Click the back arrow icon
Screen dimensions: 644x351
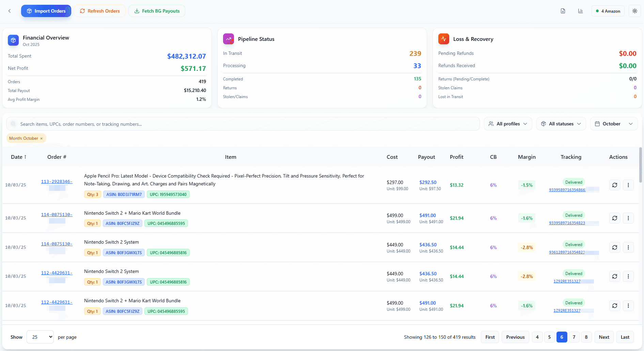pyautogui.click(x=10, y=11)
